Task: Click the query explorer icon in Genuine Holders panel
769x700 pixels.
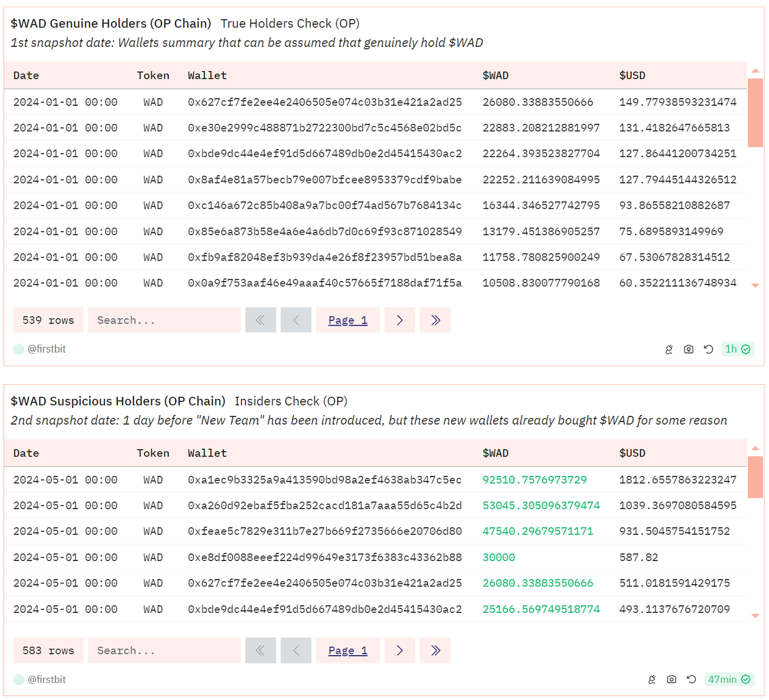Action: pos(669,349)
